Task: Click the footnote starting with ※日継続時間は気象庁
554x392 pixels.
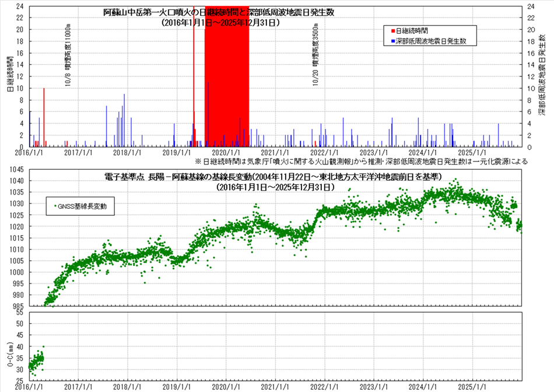Action: click(361, 161)
